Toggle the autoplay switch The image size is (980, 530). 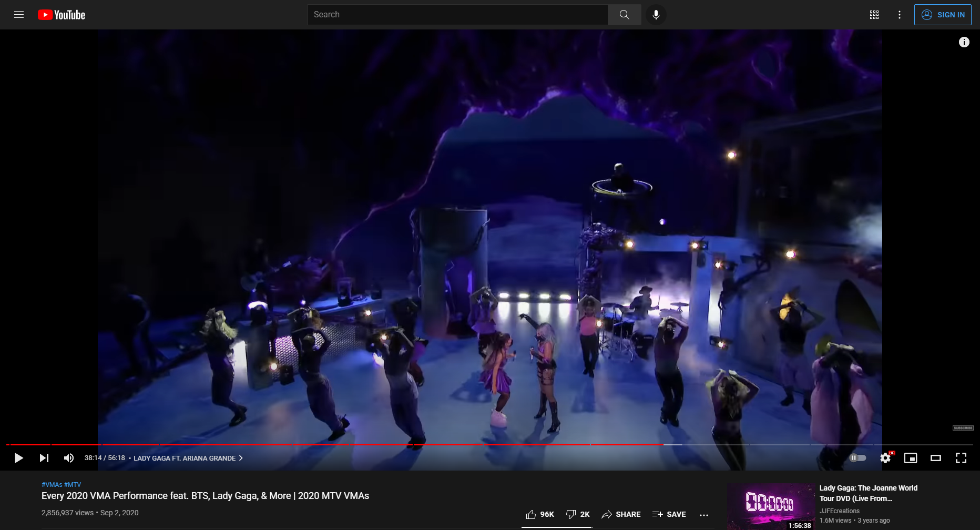pyautogui.click(x=857, y=458)
